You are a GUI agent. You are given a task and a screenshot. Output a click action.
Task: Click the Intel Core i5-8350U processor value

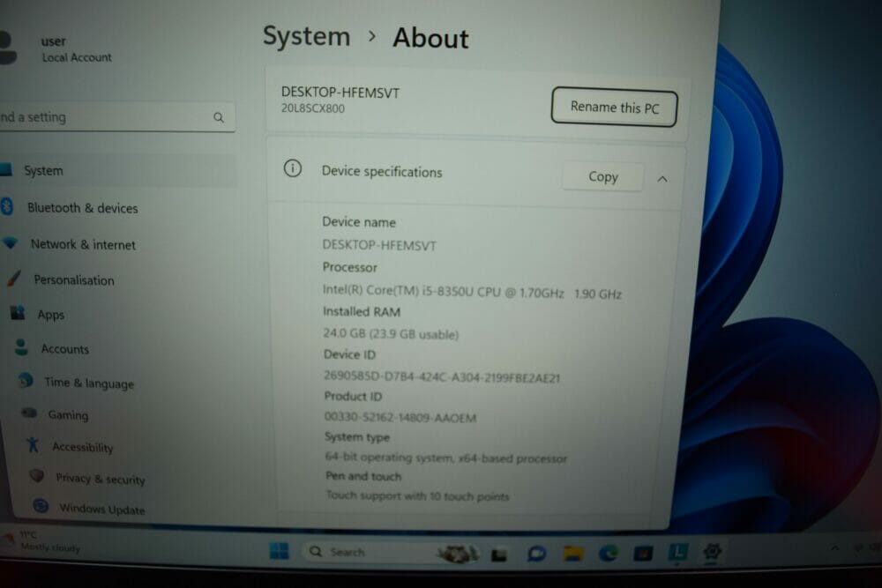[471, 292]
